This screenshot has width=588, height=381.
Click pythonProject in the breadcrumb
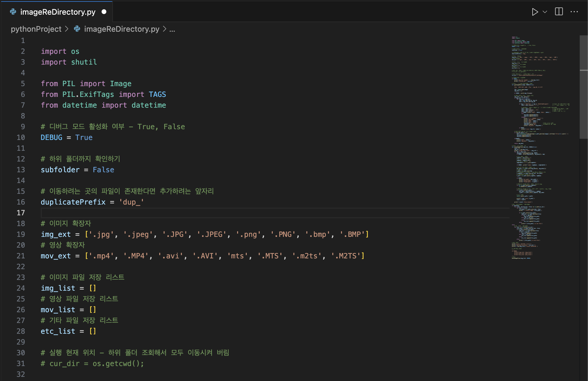36,29
